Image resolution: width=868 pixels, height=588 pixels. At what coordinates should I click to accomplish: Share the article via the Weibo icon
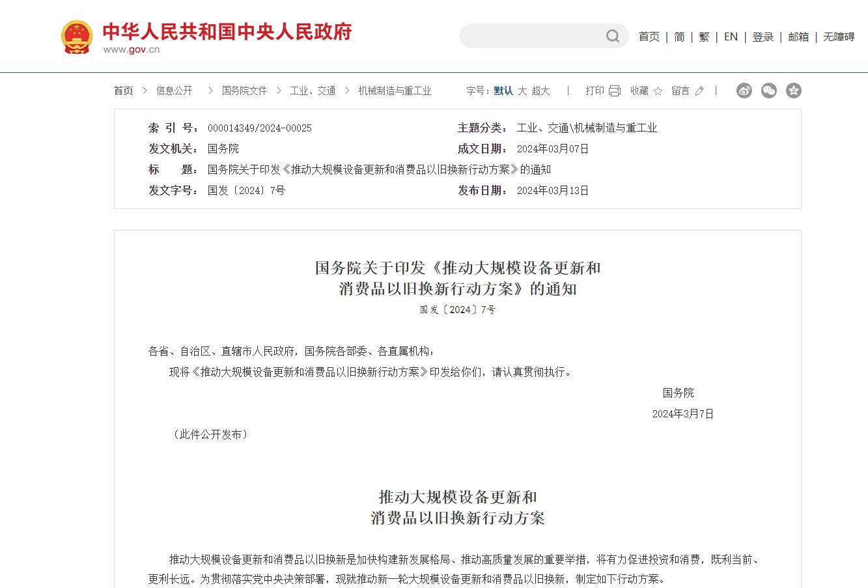744,91
